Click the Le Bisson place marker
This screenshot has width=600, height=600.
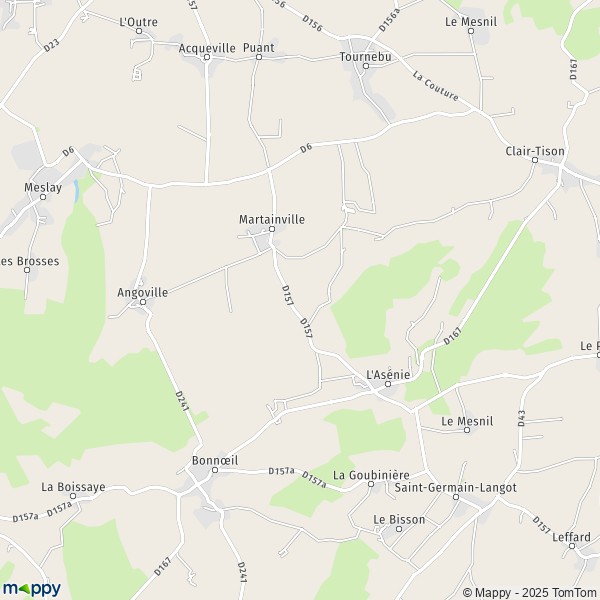pyautogui.click(x=399, y=529)
